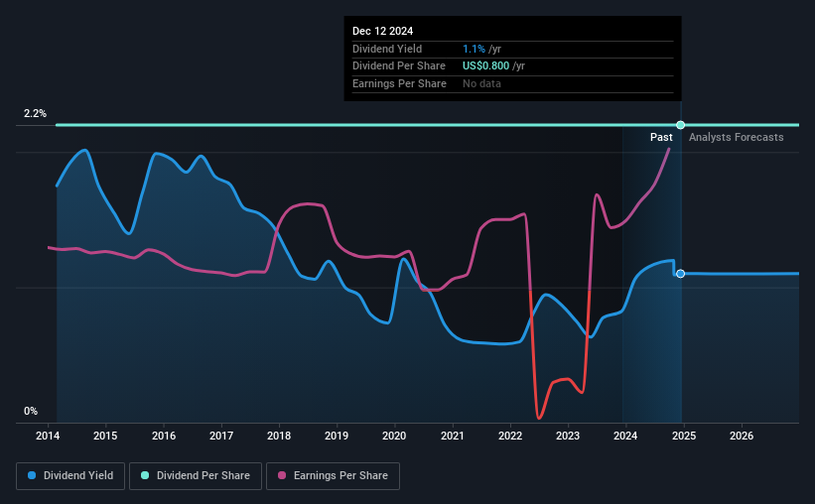The image size is (815, 504).
Task: Click the 2018 x-axis label
Action: [279, 436]
